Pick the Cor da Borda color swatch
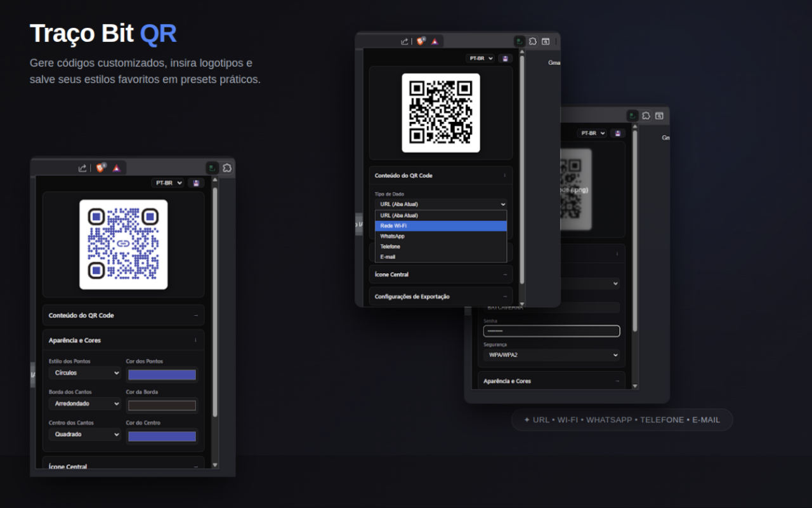 tap(162, 405)
